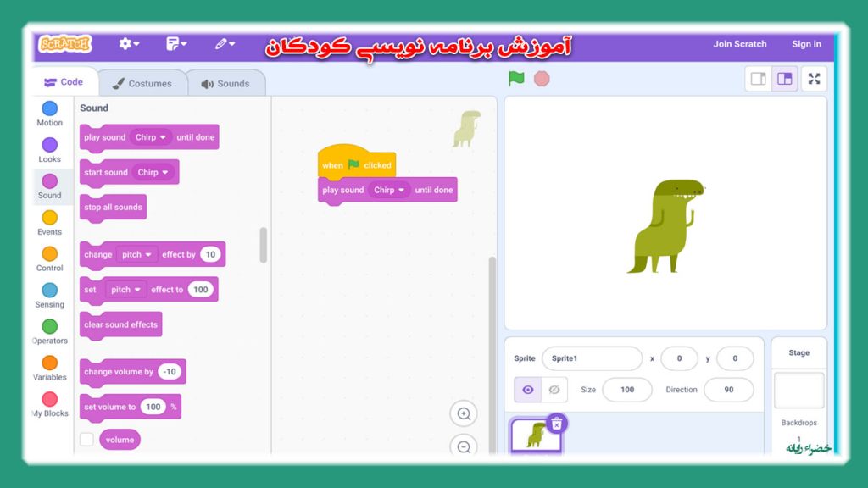
Task: Select the Sprite1 dinosaur thumbnail
Action: coord(536,436)
